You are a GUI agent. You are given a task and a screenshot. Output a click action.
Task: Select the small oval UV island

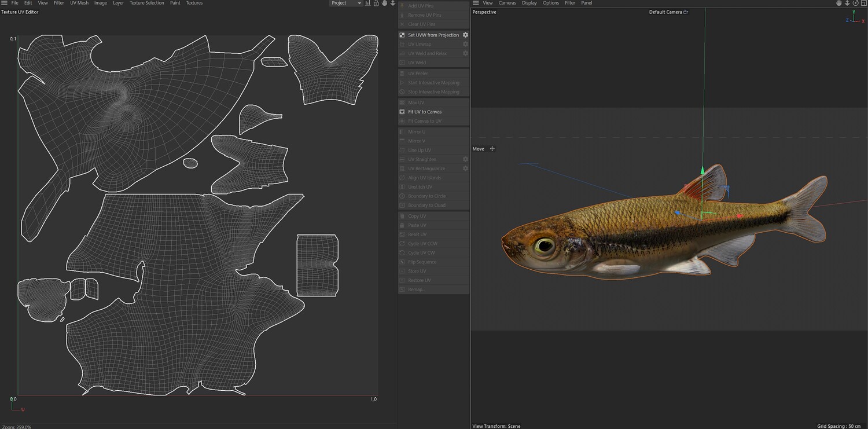(190, 163)
